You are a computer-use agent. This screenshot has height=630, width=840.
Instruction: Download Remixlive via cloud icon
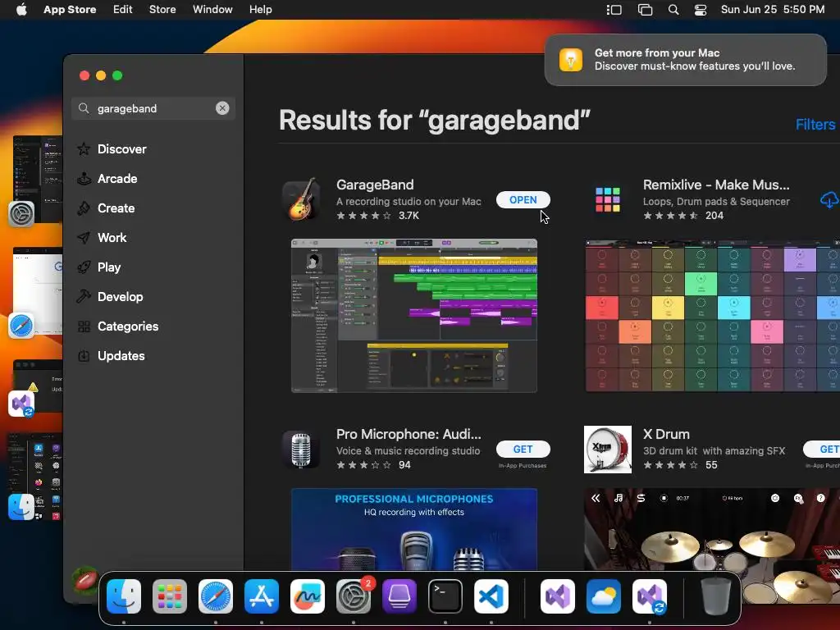(829, 200)
